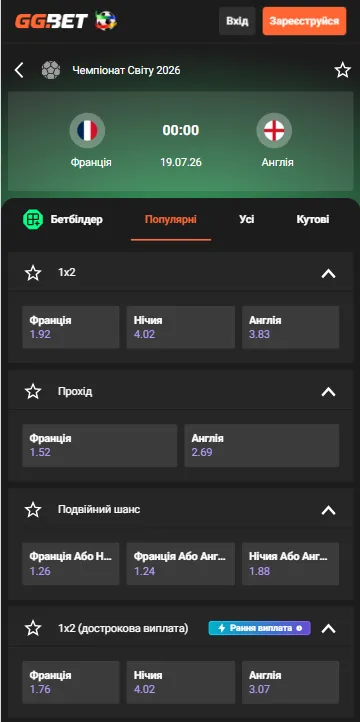Screen dimensions: 360x722
Task: Star the Подвійний шанс market
Action: point(33,510)
